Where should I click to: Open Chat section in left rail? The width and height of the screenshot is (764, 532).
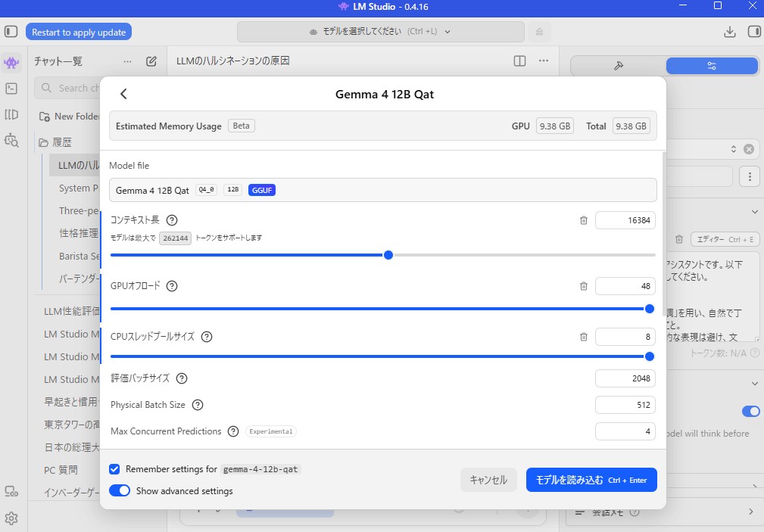(11, 62)
